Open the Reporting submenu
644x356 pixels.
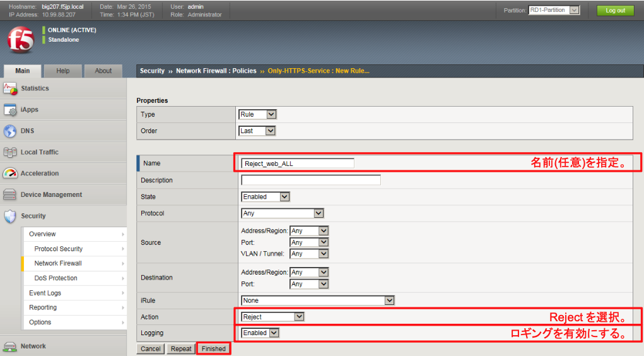[74, 307]
